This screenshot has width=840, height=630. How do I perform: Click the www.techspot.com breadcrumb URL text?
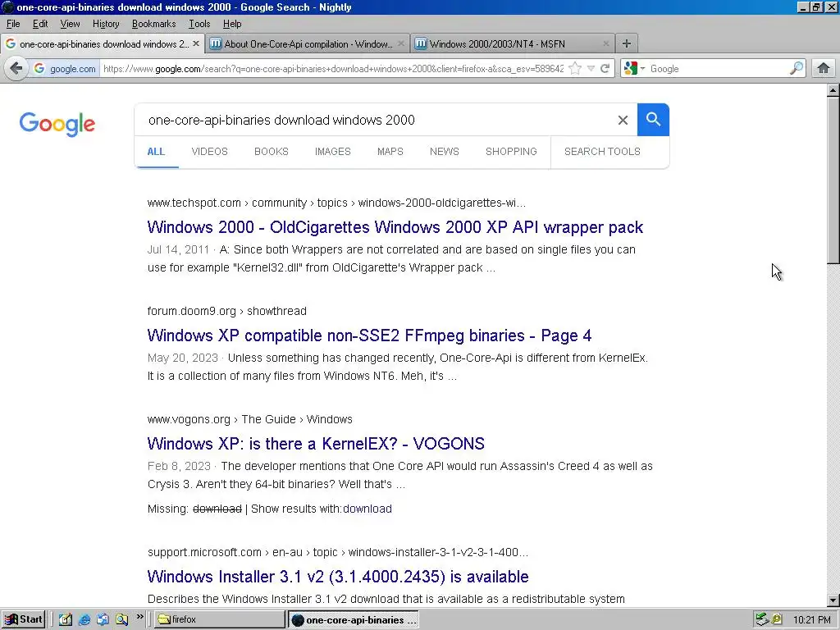pyautogui.click(x=336, y=203)
